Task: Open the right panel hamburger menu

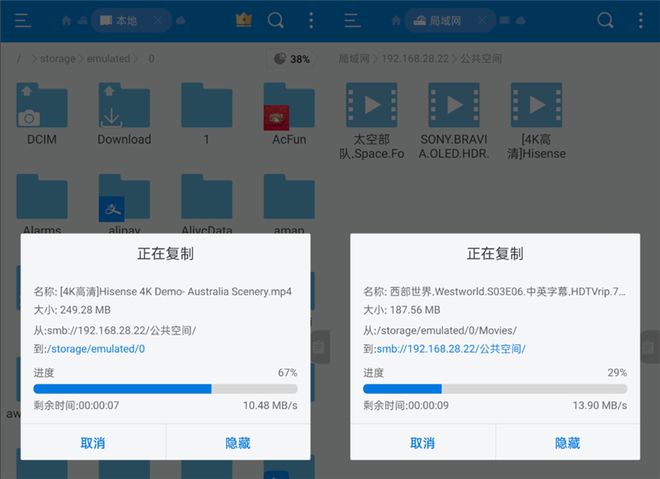Action: click(353, 20)
